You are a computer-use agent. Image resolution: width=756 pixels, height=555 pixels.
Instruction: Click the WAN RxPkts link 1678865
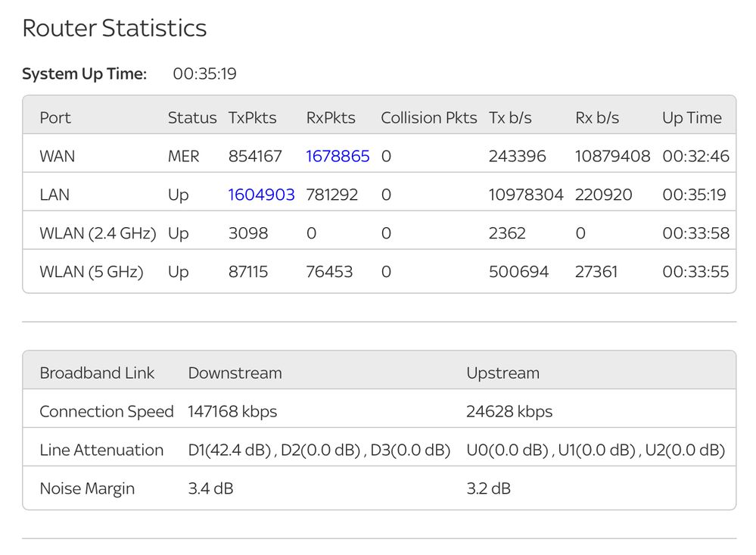point(338,156)
